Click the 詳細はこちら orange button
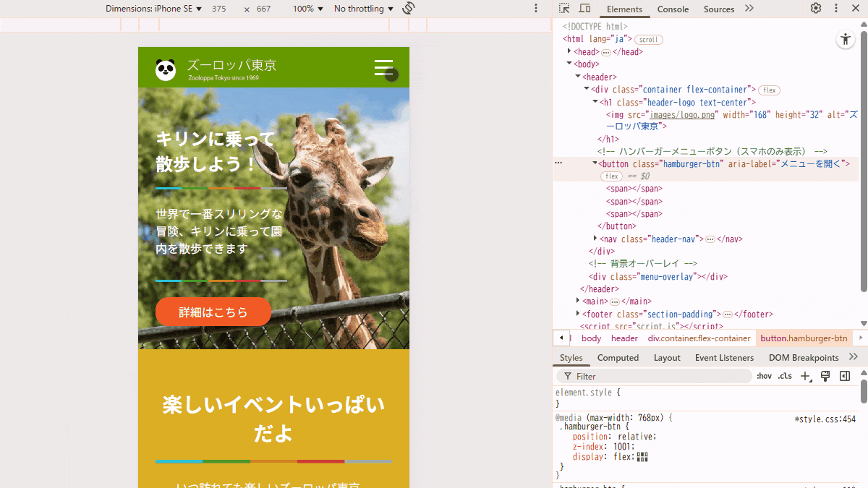Image resolution: width=868 pixels, height=488 pixels. coord(213,312)
